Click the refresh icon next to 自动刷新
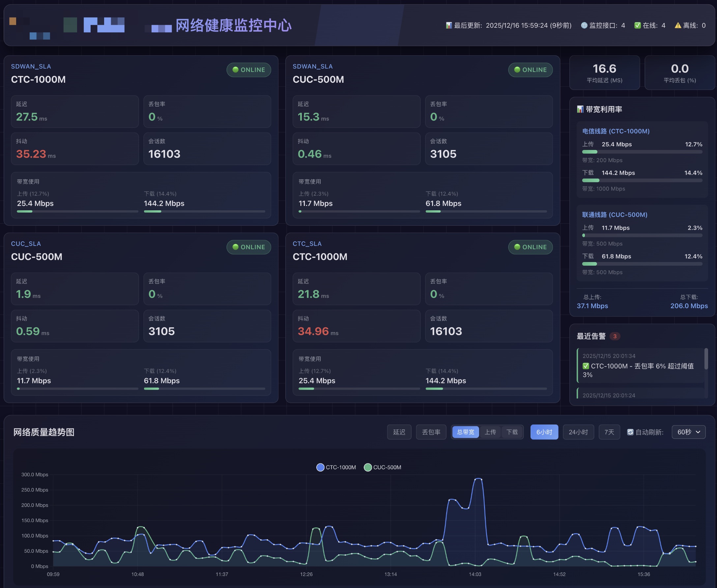 click(x=630, y=432)
